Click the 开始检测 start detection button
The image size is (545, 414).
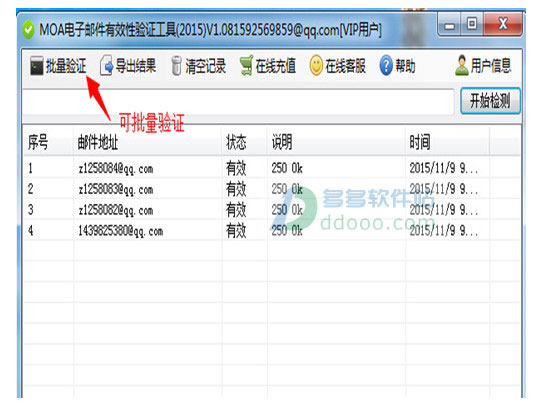click(x=490, y=101)
